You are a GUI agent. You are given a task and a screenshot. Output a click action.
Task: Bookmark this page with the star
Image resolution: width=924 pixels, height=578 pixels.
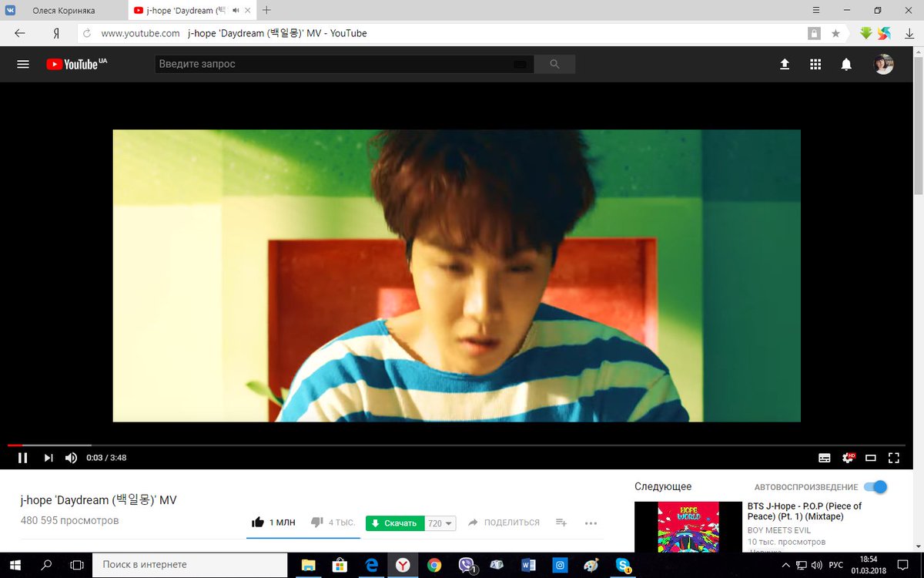(835, 34)
